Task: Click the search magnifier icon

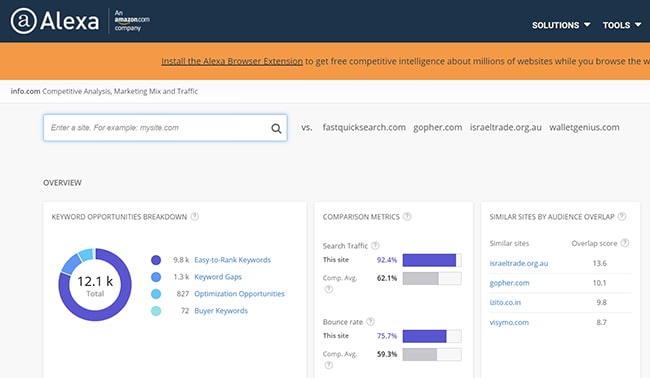Action: click(276, 128)
